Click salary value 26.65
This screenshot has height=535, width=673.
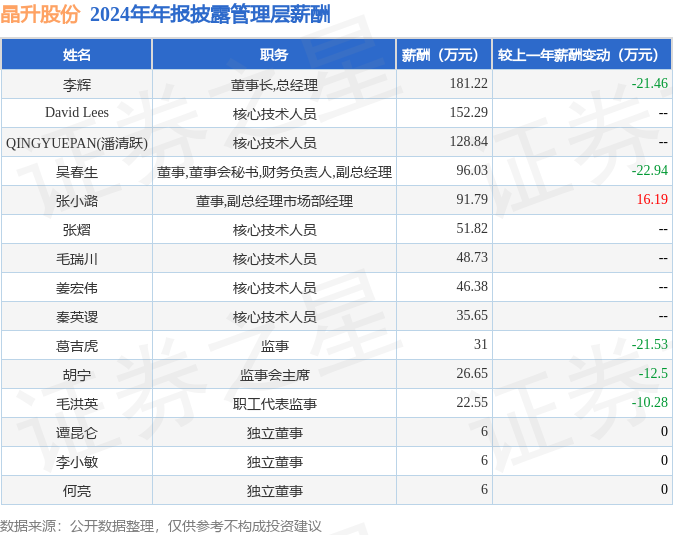tap(472, 373)
